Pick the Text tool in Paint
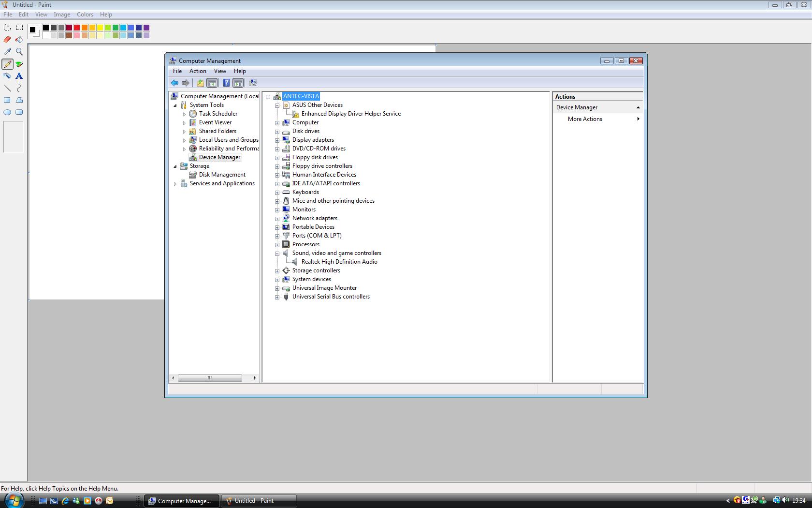The image size is (812, 508). click(x=19, y=76)
